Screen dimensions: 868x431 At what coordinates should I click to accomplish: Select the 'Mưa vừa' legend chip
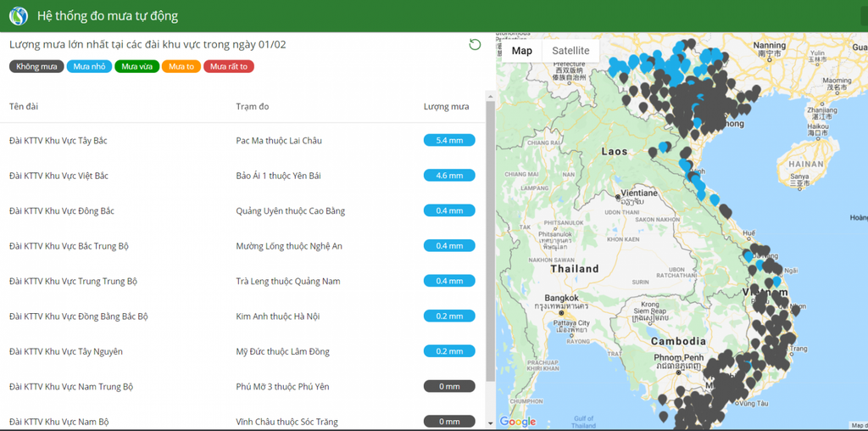[136, 66]
